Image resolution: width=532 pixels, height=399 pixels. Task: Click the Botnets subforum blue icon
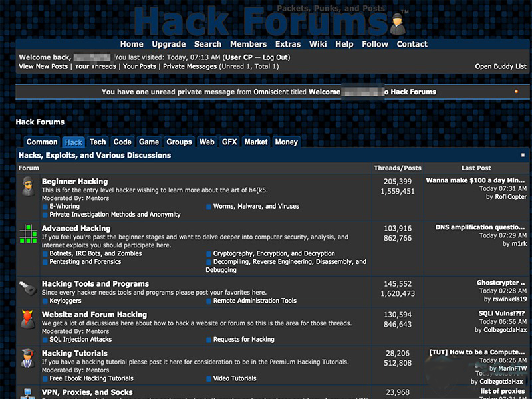tap(45, 254)
